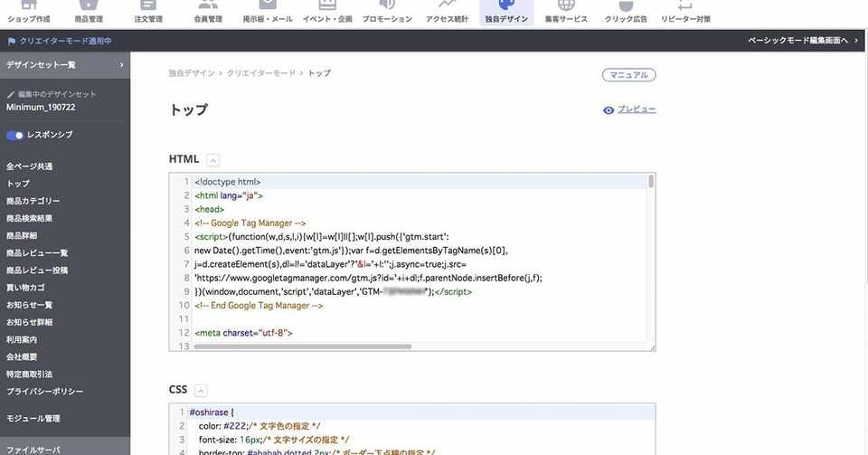Open 注文管理 order management icon

tap(148, 11)
